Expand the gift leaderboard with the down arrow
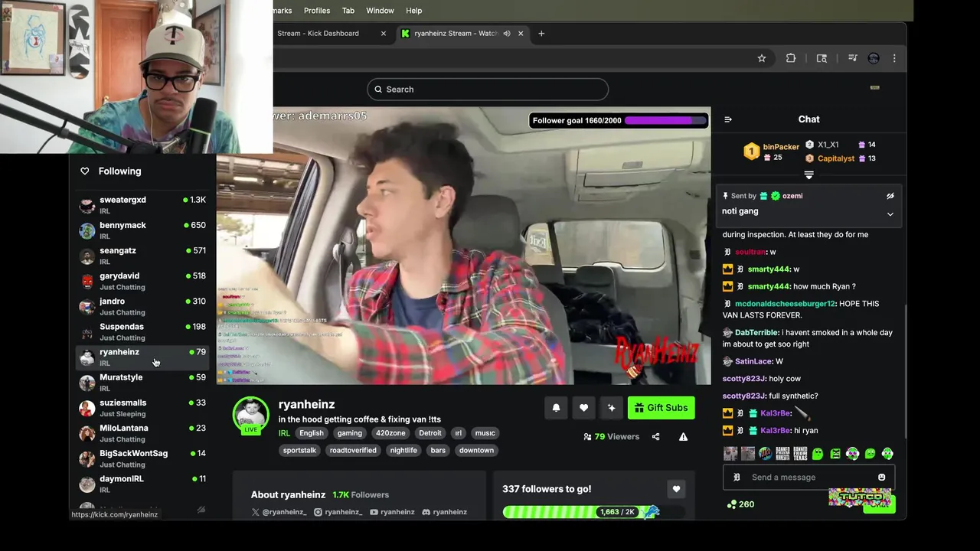This screenshot has width=980, height=551. click(x=808, y=175)
